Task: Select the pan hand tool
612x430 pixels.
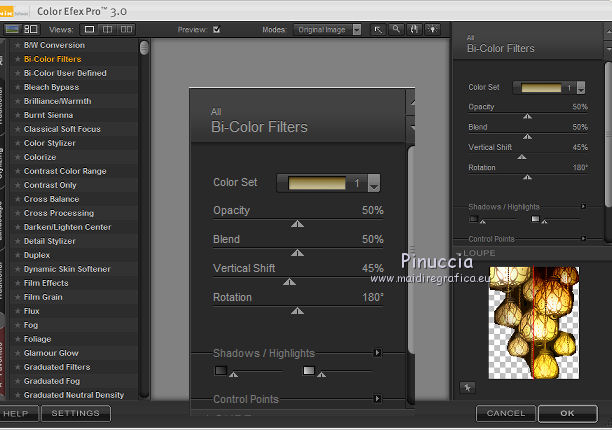Action: coord(414,30)
